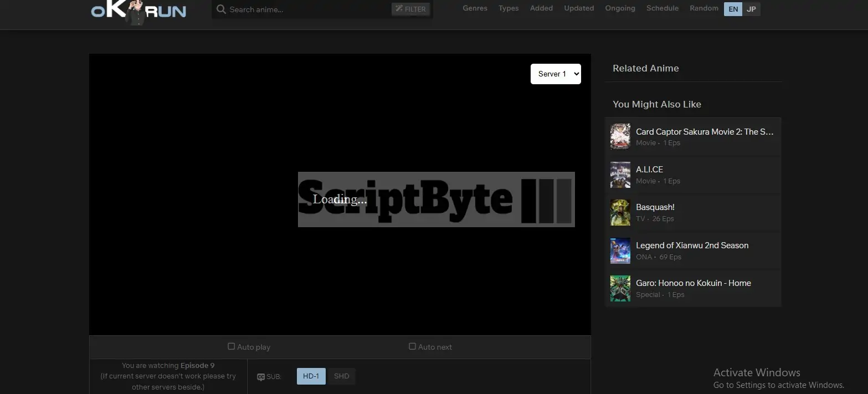The image size is (868, 394).
Task: Click the Basquash! poster image
Action: (x=620, y=212)
